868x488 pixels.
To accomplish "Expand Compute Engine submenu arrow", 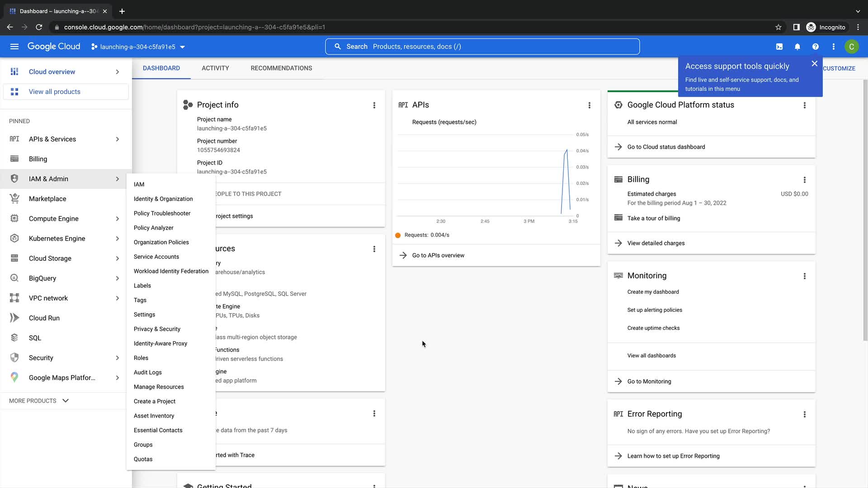I will [118, 219].
